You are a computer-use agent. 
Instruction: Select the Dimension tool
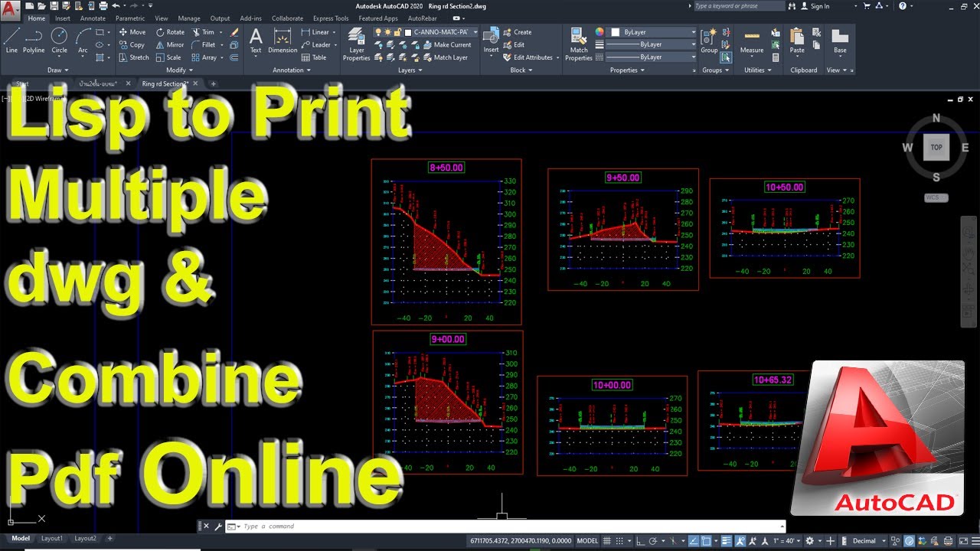(283, 41)
